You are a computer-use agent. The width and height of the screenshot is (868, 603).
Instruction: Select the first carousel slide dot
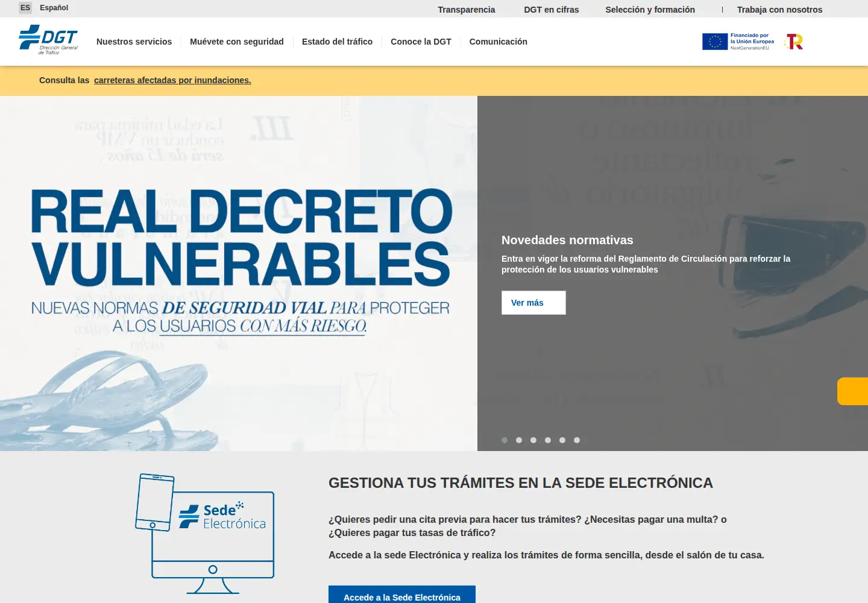[505, 440]
